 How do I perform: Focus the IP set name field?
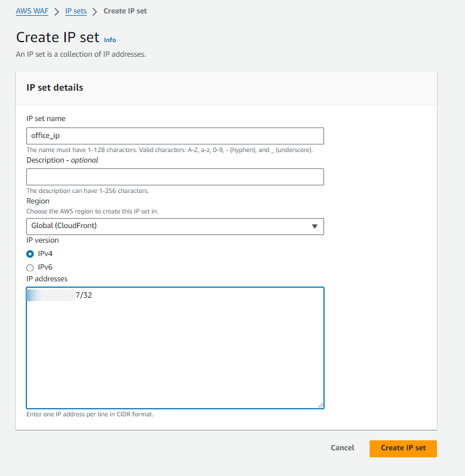pyautogui.click(x=175, y=136)
